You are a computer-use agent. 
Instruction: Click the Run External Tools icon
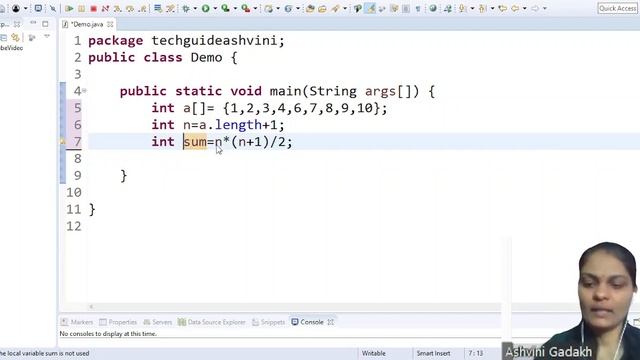click(245, 8)
